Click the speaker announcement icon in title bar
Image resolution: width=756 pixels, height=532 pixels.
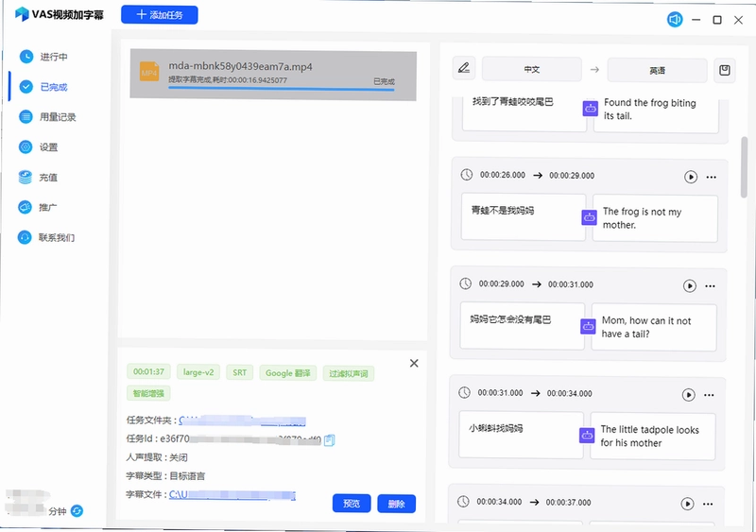(675, 20)
